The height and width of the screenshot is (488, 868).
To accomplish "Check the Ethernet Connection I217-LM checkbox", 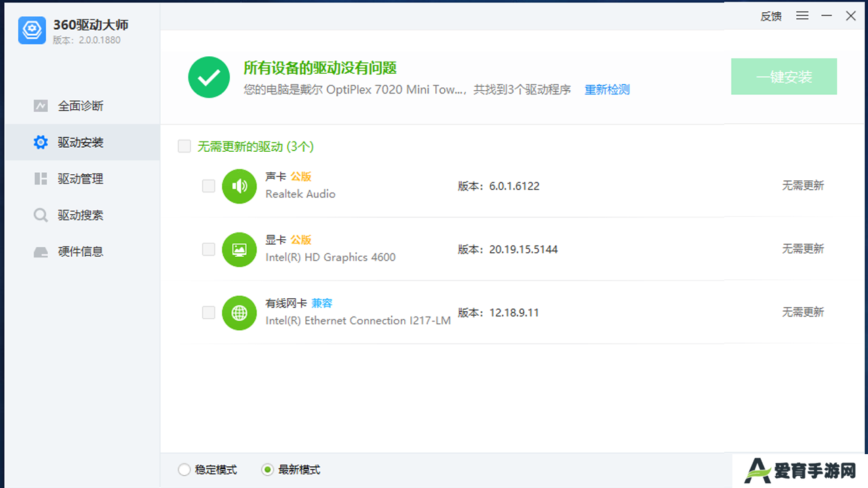I will click(209, 312).
